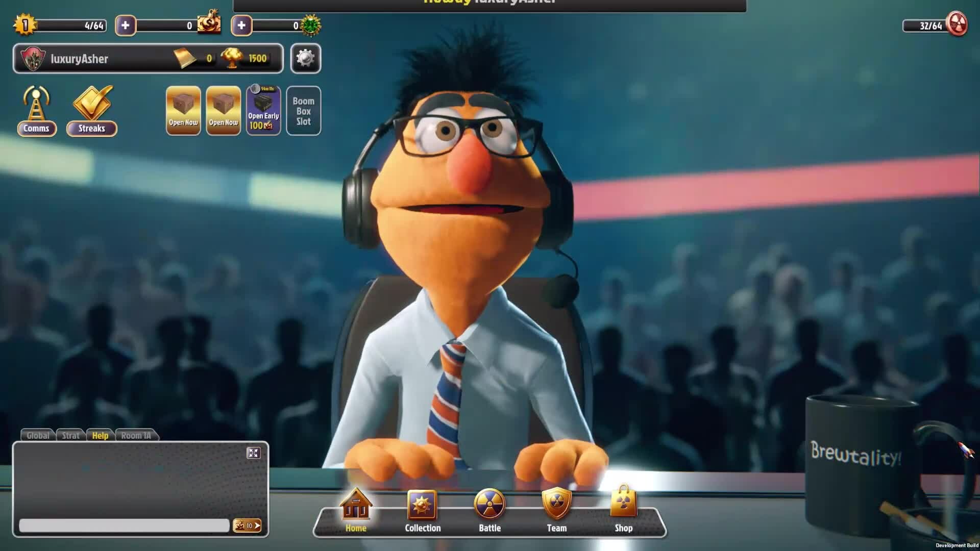The image size is (980, 551).
Task: Select the Home house icon
Action: 356,511
